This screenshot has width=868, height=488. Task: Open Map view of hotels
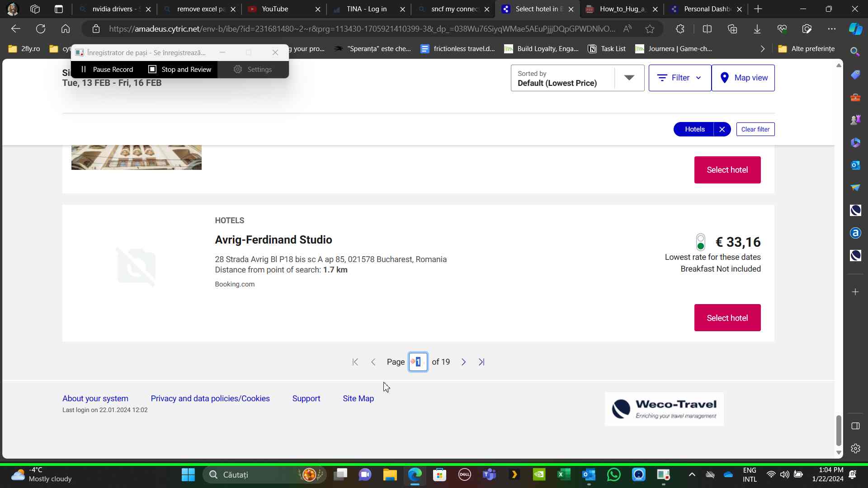(x=743, y=78)
